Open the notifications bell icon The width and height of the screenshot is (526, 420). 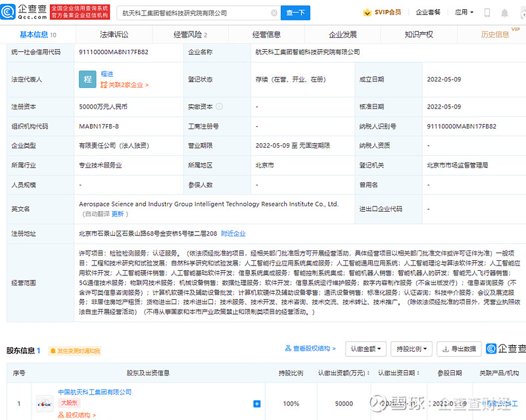[x=504, y=12]
